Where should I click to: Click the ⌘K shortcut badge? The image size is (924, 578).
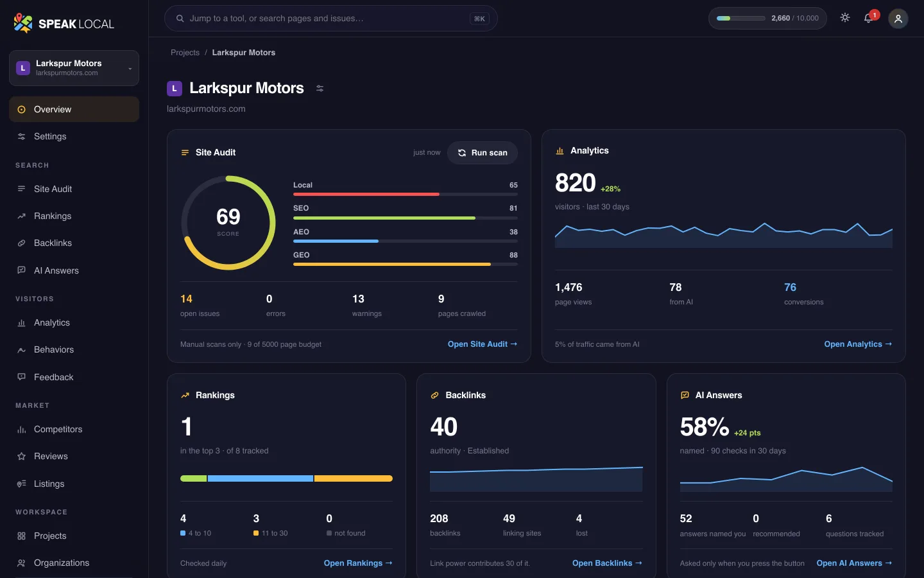tap(479, 19)
